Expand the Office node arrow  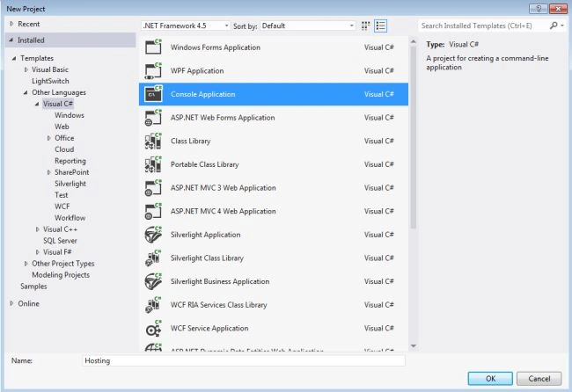pos(49,138)
